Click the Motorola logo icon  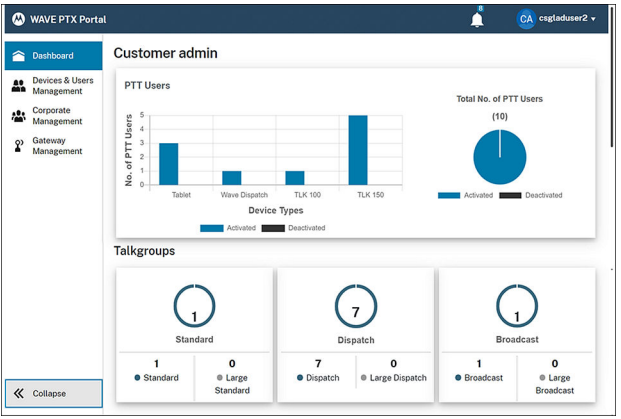coord(18,19)
